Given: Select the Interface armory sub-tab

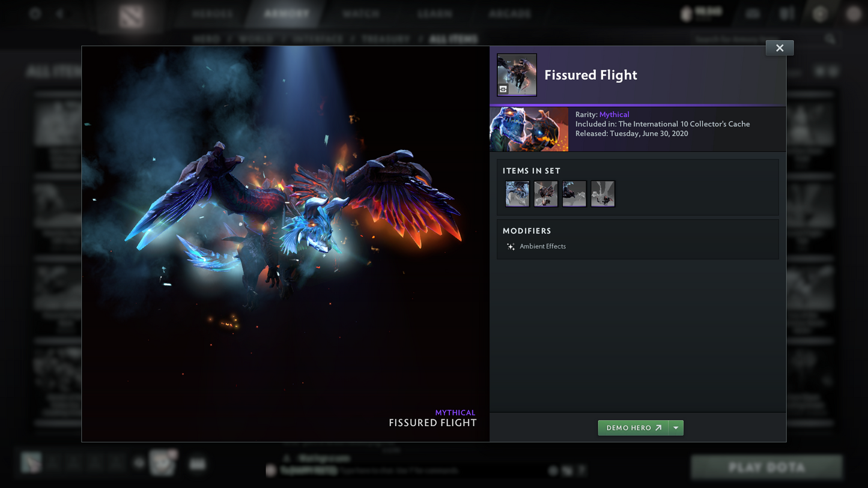Looking at the screenshot, I should 318,39.
